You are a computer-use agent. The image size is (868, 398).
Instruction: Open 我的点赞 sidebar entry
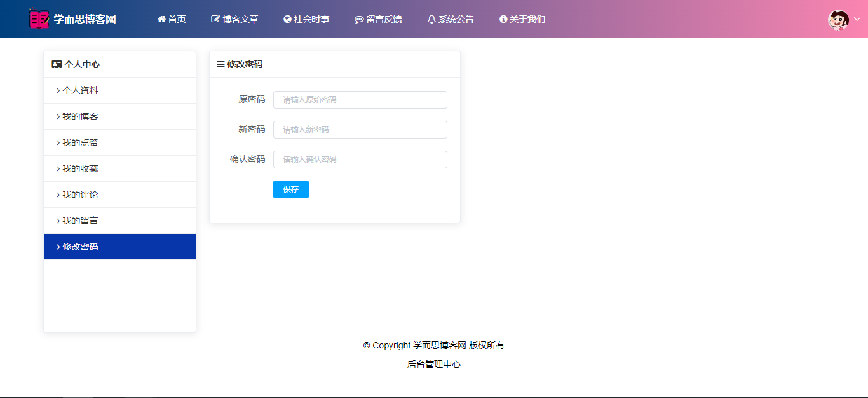(x=80, y=142)
